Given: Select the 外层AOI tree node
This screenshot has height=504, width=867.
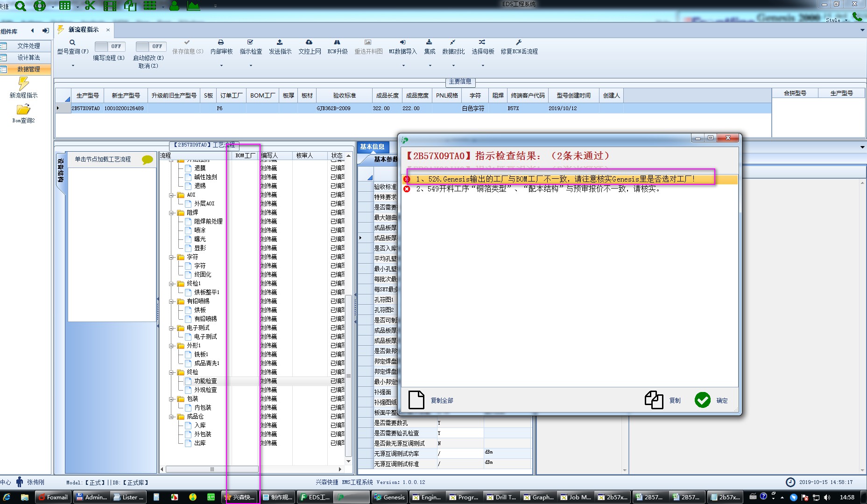Looking at the screenshot, I should click(x=204, y=204).
